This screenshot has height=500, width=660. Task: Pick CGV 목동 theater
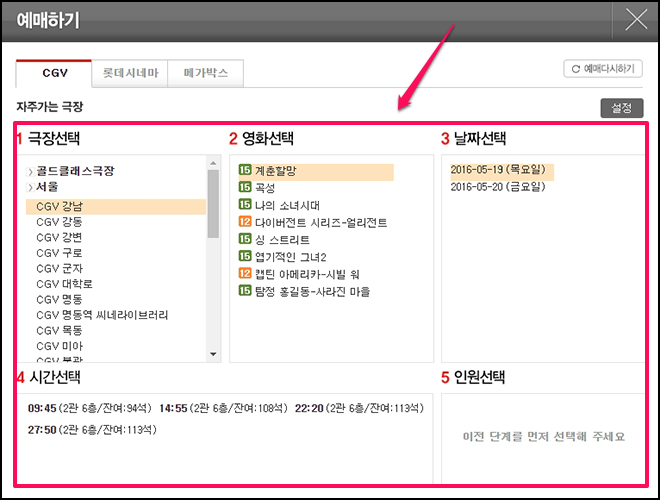59,331
